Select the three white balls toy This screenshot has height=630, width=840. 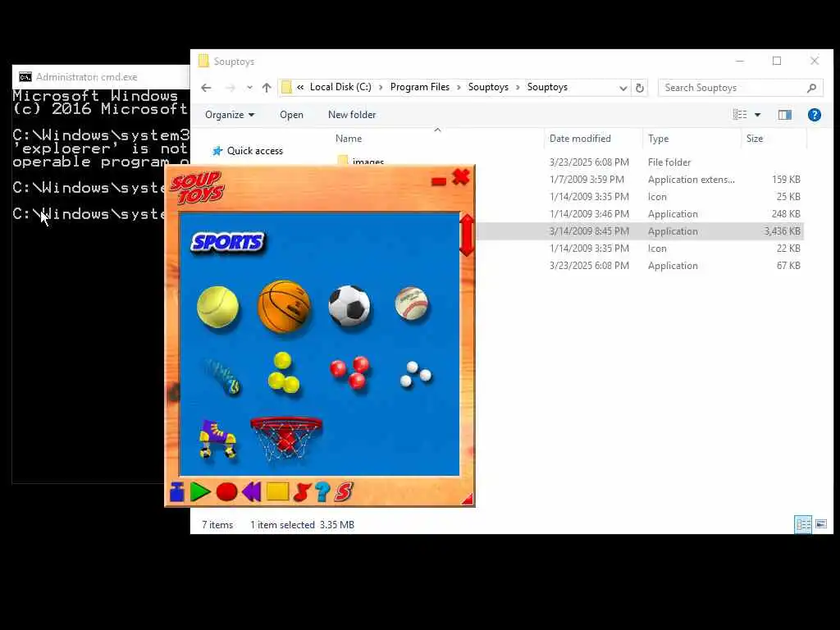click(416, 374)
